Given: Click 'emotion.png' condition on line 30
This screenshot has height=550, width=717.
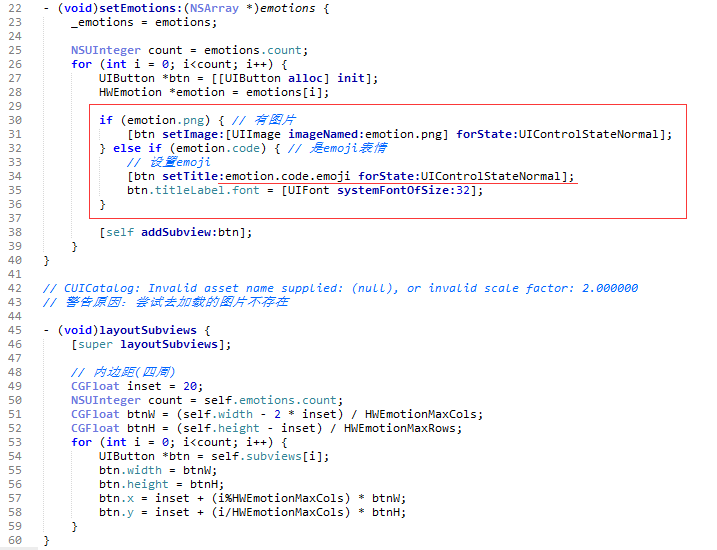Looking at the screenshot, I should [x=166, y=120].
